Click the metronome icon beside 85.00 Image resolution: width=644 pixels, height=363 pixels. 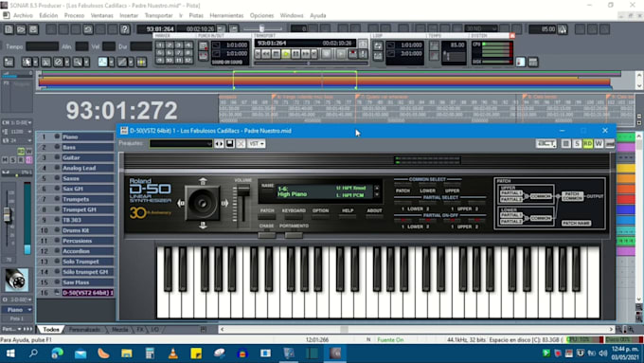pyautogui.click(x=563, y=29)
